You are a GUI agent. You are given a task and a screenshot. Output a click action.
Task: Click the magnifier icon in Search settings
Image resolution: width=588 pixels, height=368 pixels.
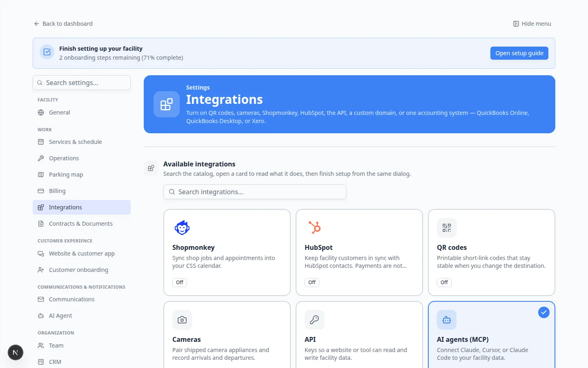pyautogui.click(x=40, y=83)
